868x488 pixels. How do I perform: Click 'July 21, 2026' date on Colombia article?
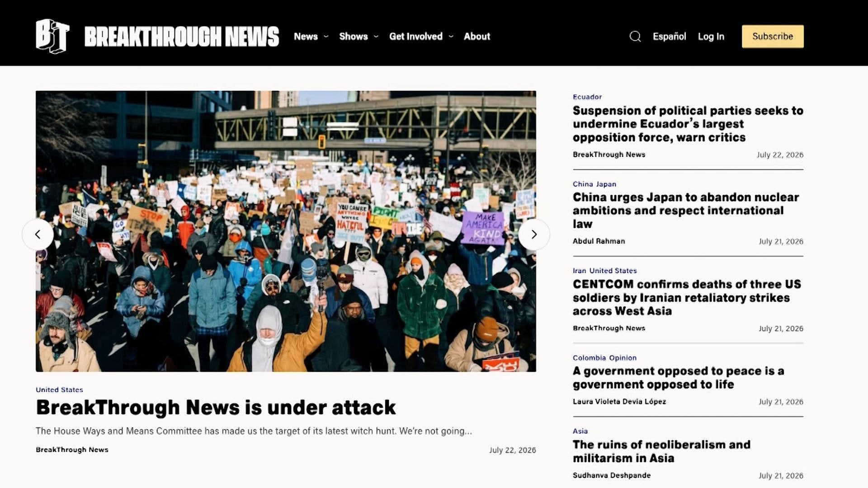(781, 402)
